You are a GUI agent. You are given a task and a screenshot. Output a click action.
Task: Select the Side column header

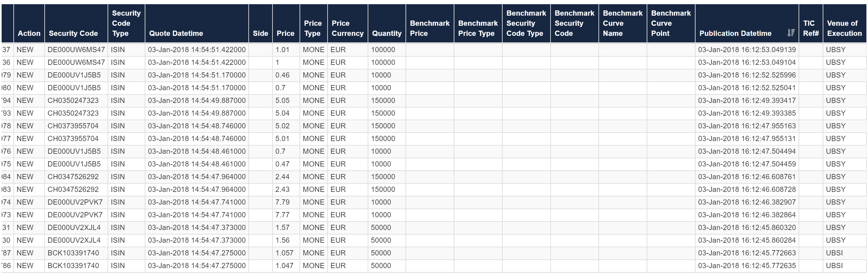260,23
